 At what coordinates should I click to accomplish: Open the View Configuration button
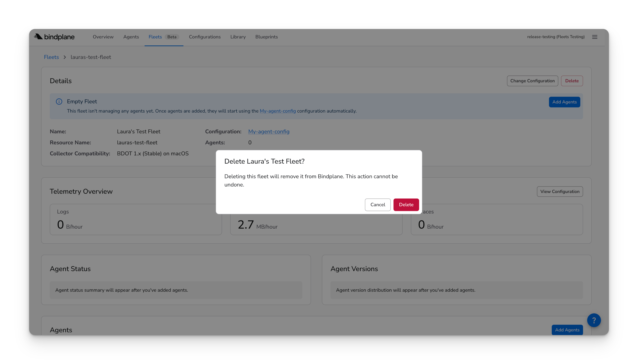[560, 192]
